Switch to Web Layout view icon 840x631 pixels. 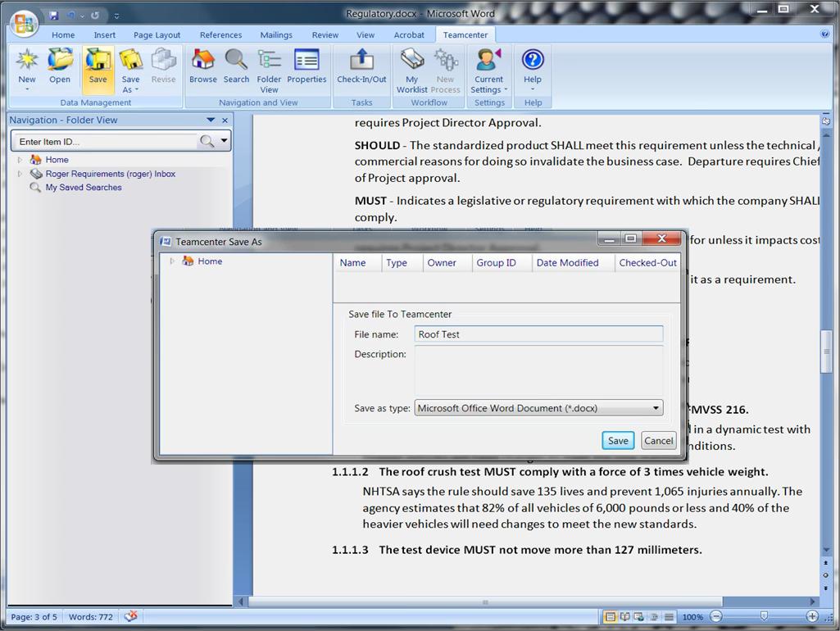(638, 616)
